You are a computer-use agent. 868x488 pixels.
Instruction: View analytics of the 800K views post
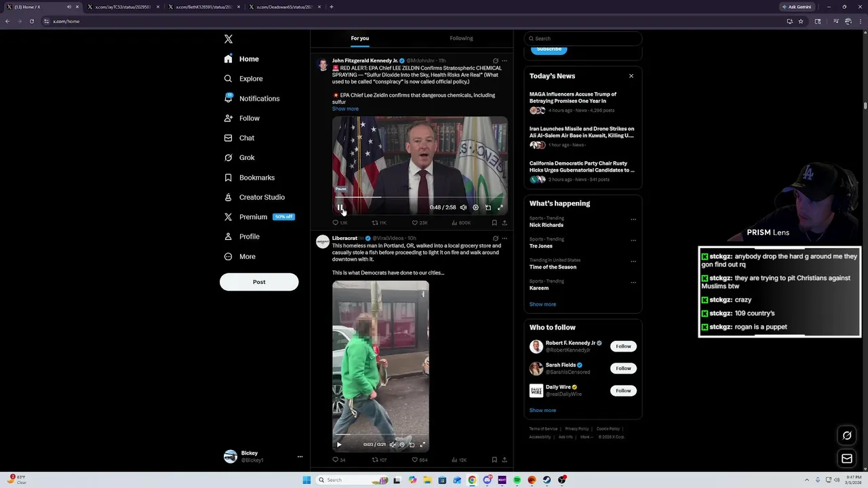tap(460, 222)
